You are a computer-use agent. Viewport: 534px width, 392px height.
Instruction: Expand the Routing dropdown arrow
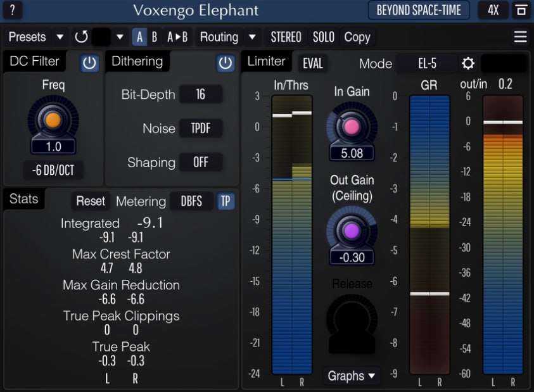click(252, 37)
